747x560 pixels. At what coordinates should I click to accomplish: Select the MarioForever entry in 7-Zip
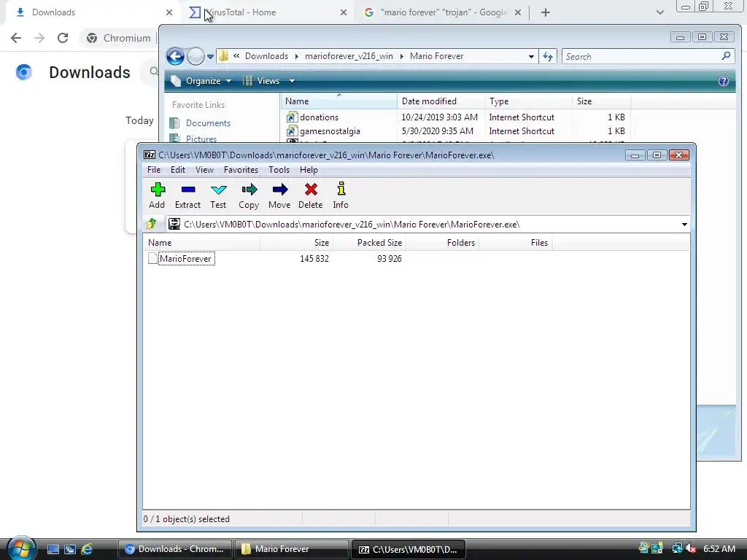[x=186, y=259]
